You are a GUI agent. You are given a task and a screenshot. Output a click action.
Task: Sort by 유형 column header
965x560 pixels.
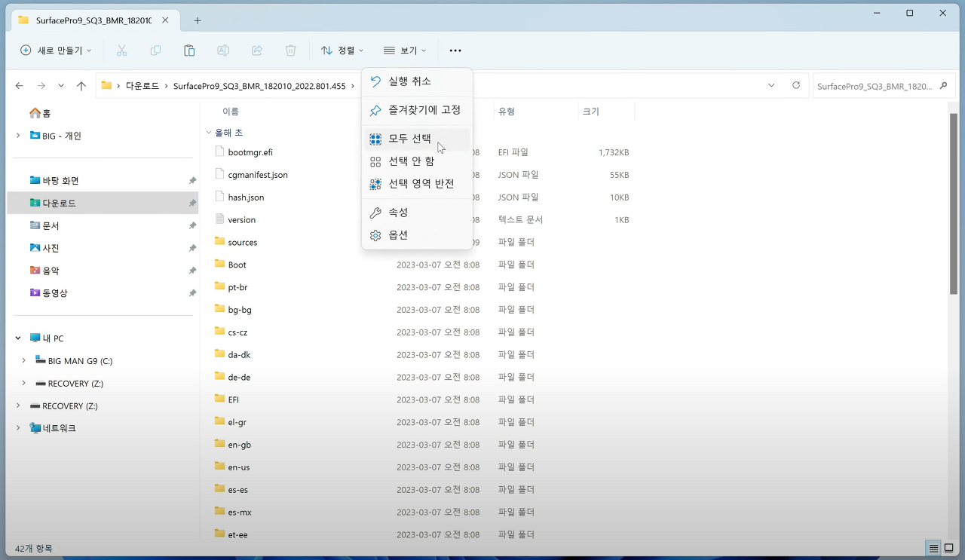pos(507,112)
